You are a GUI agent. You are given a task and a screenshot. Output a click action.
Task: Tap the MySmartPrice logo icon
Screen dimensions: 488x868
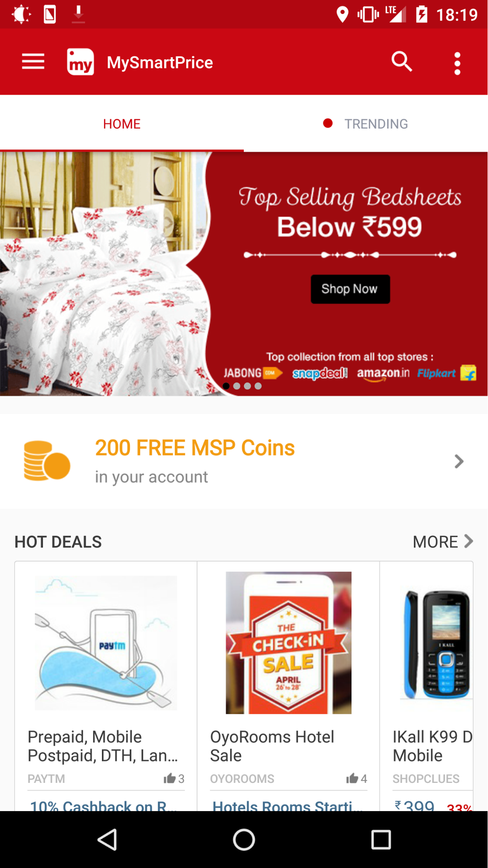point(80,62)
